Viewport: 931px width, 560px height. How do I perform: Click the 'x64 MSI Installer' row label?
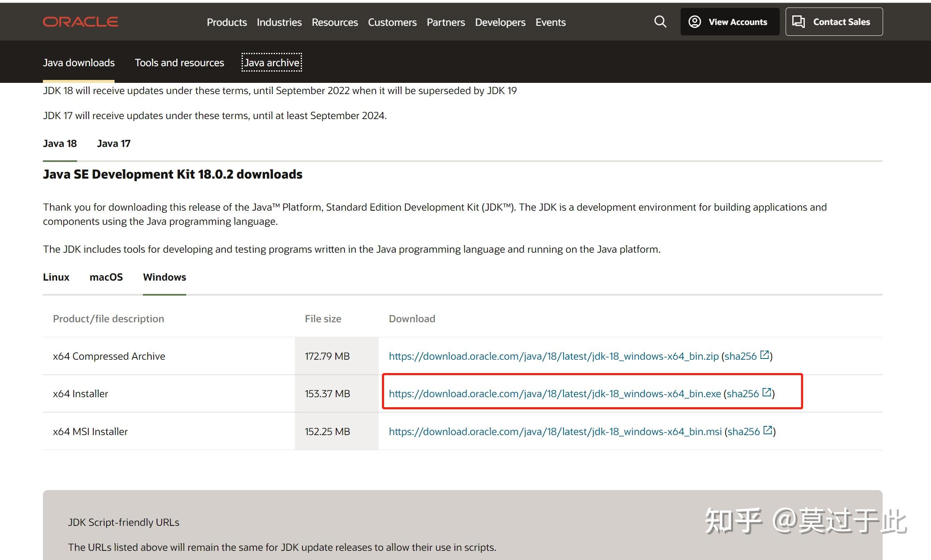coord(90,432)
